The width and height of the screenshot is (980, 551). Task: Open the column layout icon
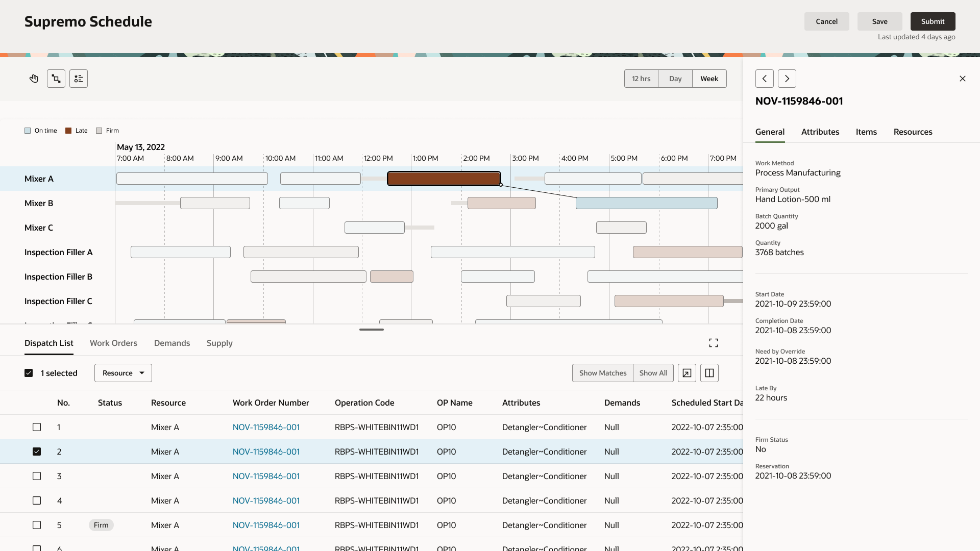click(709, 373)
